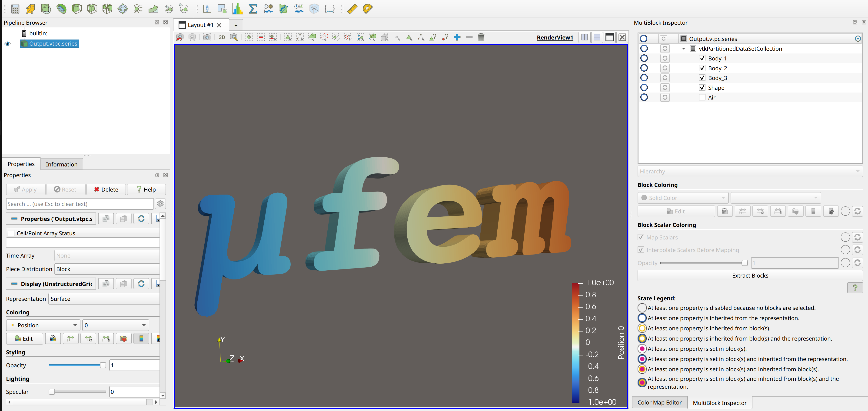Open the Position coloring array dropdown
The height and width of the screenshot is (411, 868).
(x=43, y=325)
